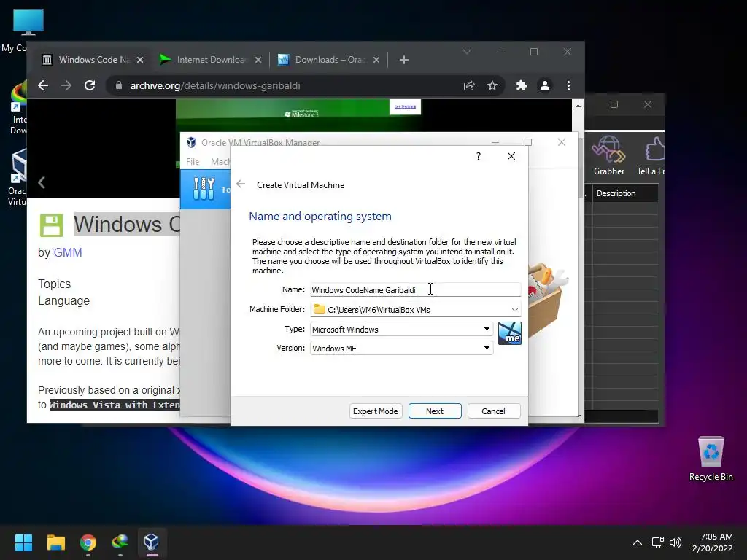Select the Tools icon in VirtualBox Manager
Viewport: 747px width, 560px height.
[204, 189]
